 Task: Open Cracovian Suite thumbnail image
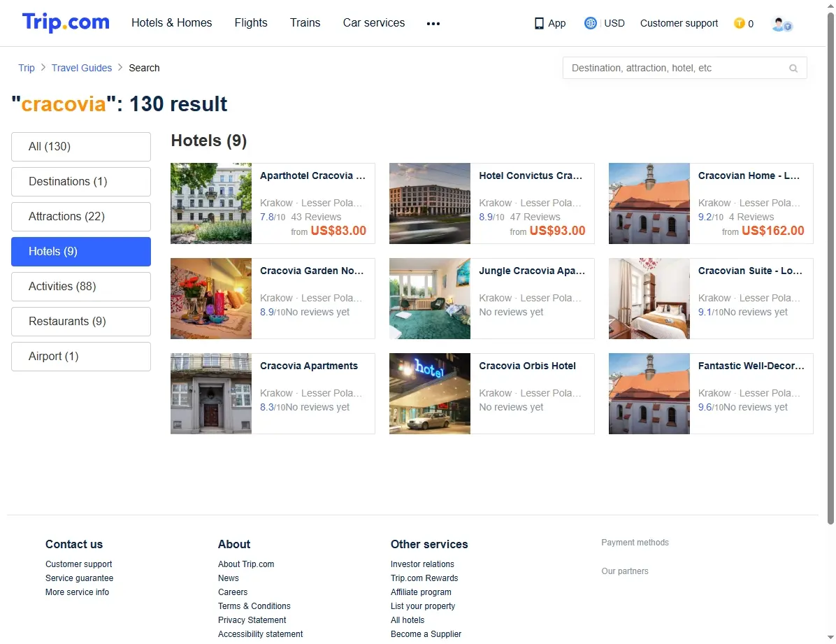649,299
